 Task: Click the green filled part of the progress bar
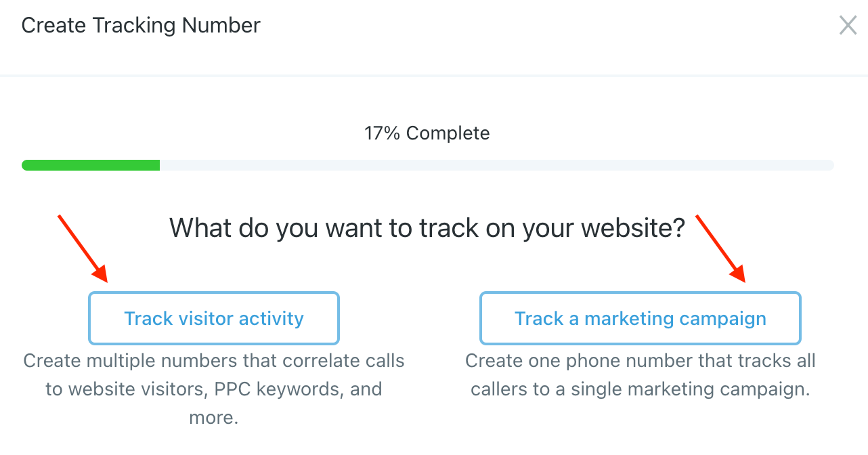click(x=91, y=165)
